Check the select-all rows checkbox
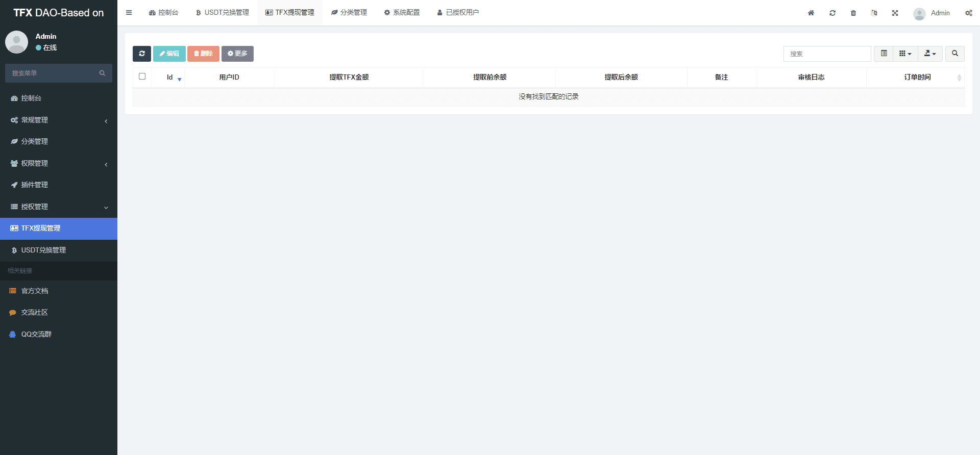The height and width of the screenshot is (455, 980). (x=142, y=77)
